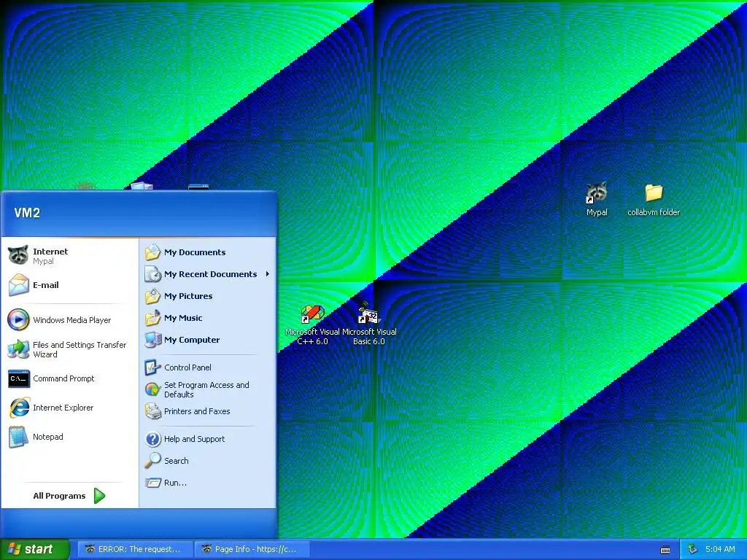Viewport: 747px width, 560px height.
Task: Open Internet Explorer from Start menu
Action: pos(69,408)
